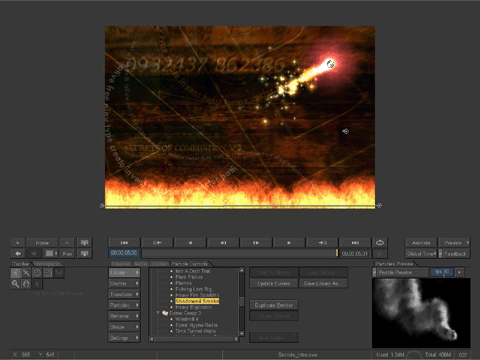This screenshot has width=480, height=360.
Task: Click the upper monitor icon beside minus button
Action: point(84,243)
